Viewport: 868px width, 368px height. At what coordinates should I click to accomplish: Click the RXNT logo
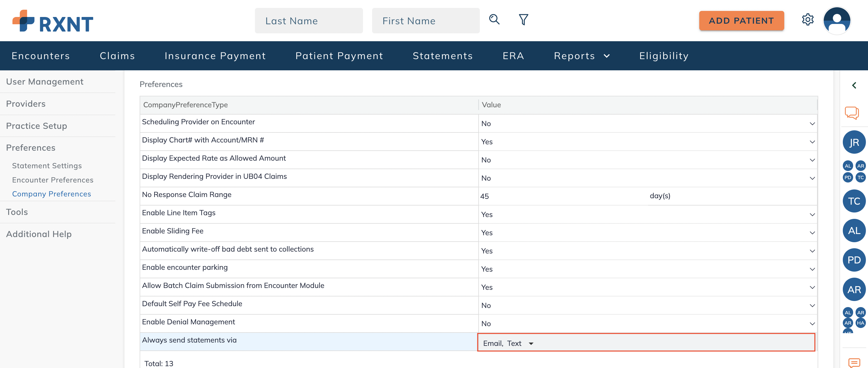pyautogui.click(x=53, y=21)
